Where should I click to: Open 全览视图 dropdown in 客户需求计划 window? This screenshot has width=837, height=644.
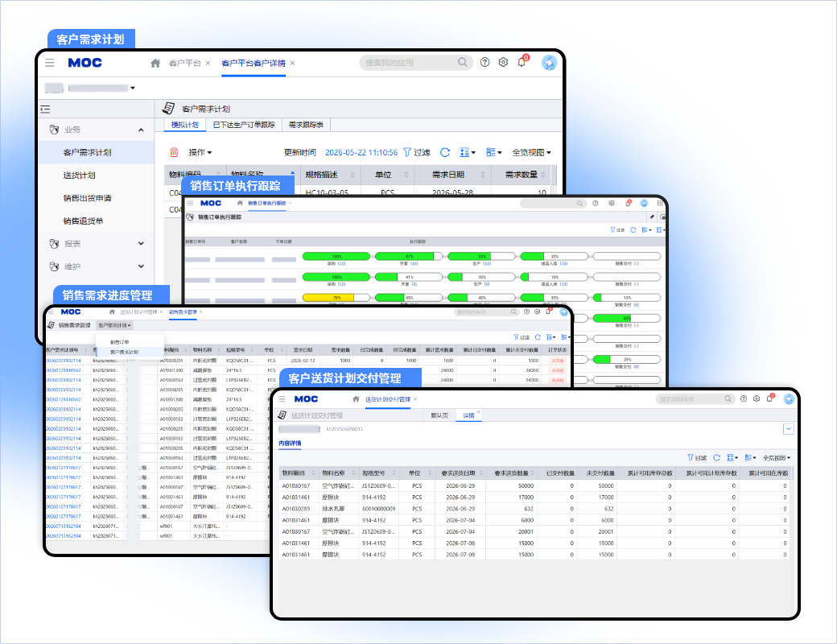(532, 152)
